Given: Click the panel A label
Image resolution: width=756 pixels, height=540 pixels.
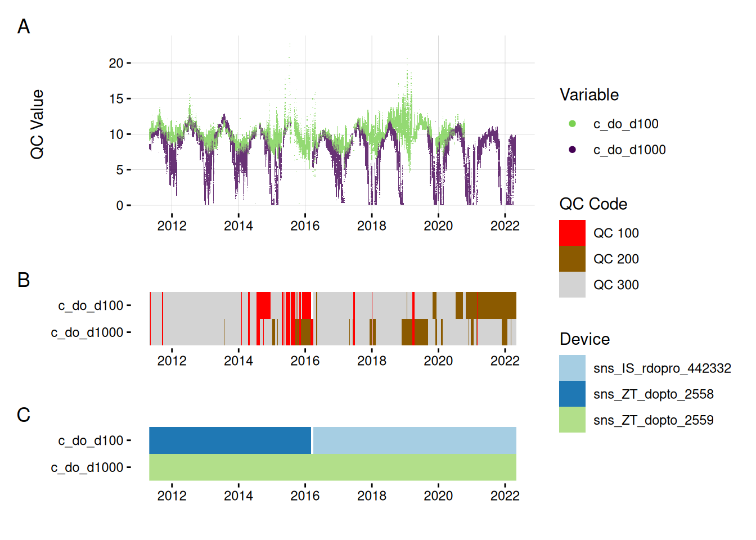Looking at the screenshot, I should tap(24, 26).
